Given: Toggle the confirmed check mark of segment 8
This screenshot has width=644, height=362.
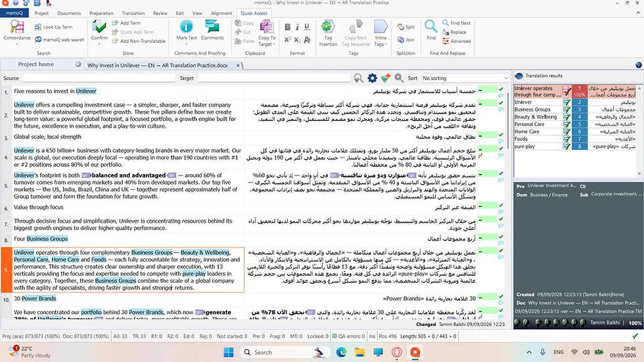Looking at the screenshot, I should click(501, 237).
